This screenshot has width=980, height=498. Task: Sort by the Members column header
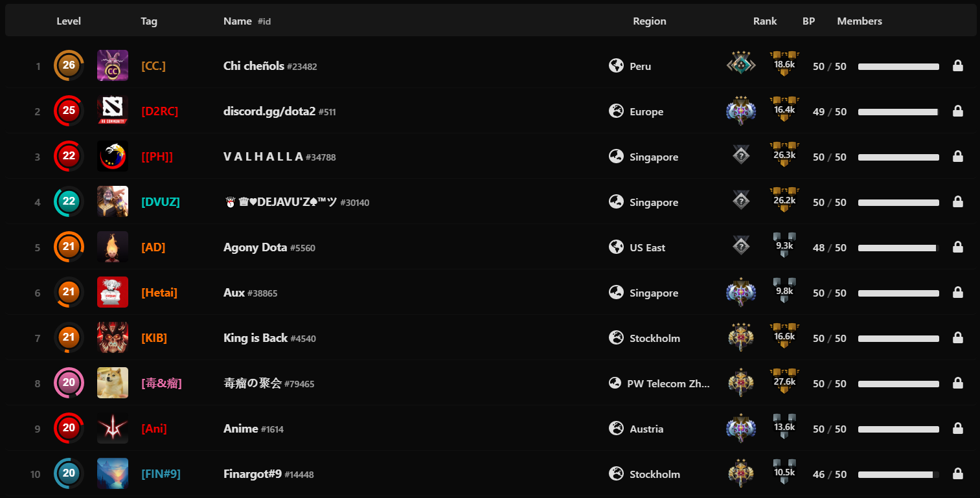pos(859,21)
